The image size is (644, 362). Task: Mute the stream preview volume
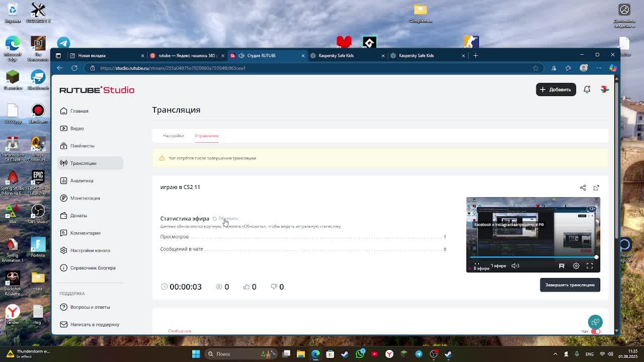click(x=515, y=265)
